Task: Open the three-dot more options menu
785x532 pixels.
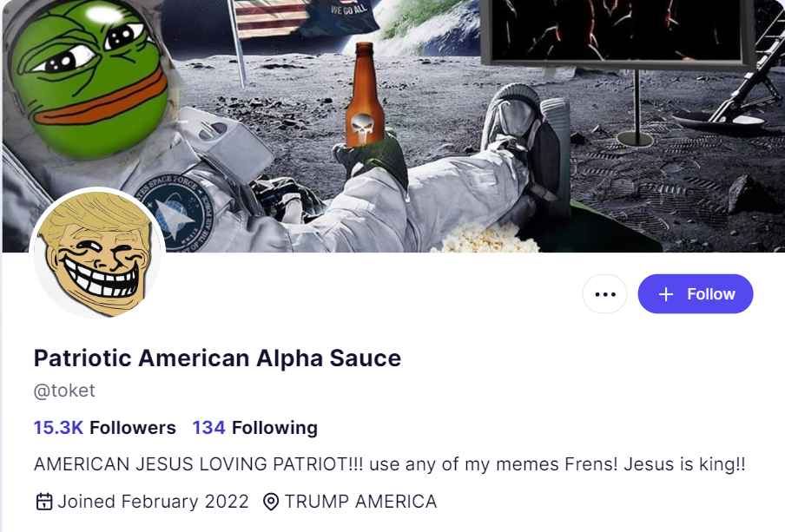Action: pyautogui.click(x=604, y=294)
